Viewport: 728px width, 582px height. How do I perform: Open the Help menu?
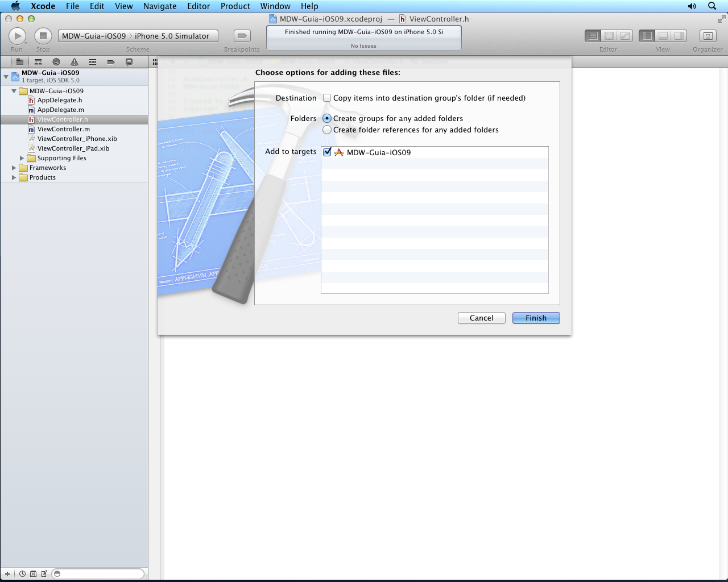tap(309, 6)
